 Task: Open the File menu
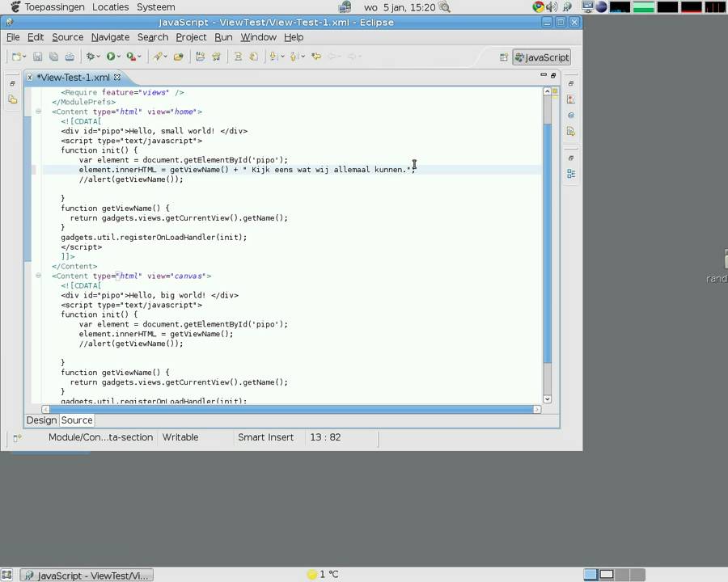click(x=13, y=37)
